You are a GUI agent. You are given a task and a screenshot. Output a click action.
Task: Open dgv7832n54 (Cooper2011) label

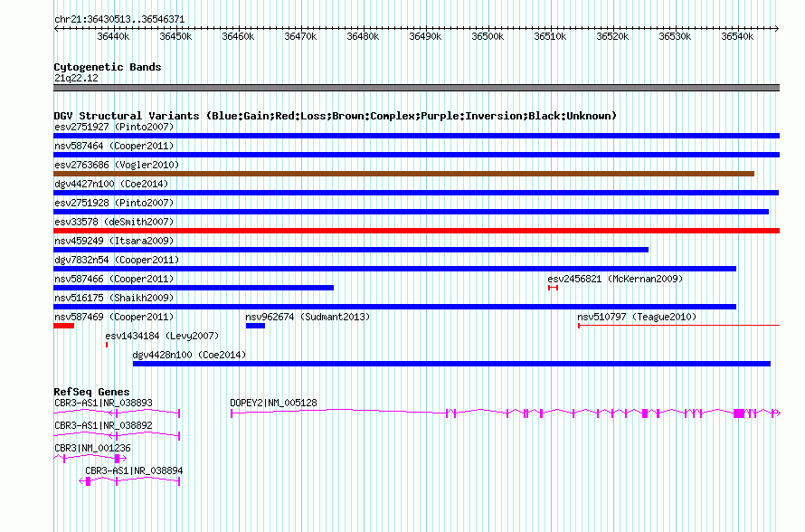pos(117,260)
